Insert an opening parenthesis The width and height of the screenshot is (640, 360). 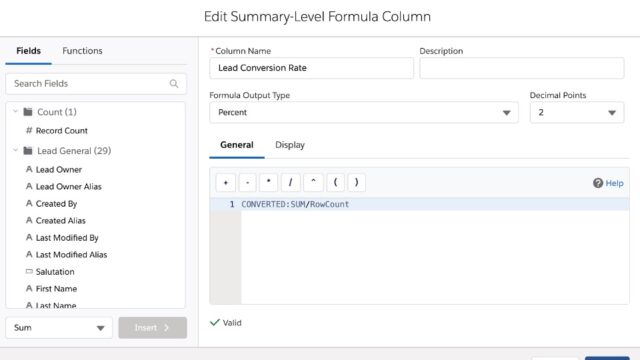335,182
